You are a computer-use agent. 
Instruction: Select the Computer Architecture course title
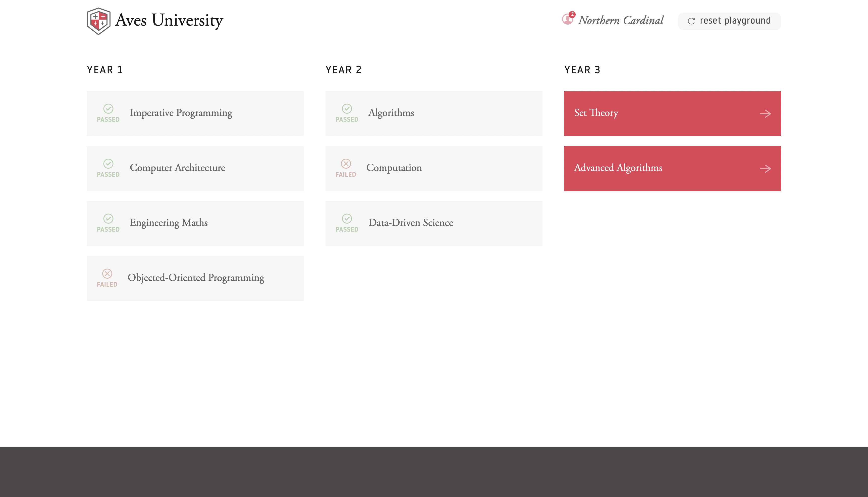tap(177, 168)
